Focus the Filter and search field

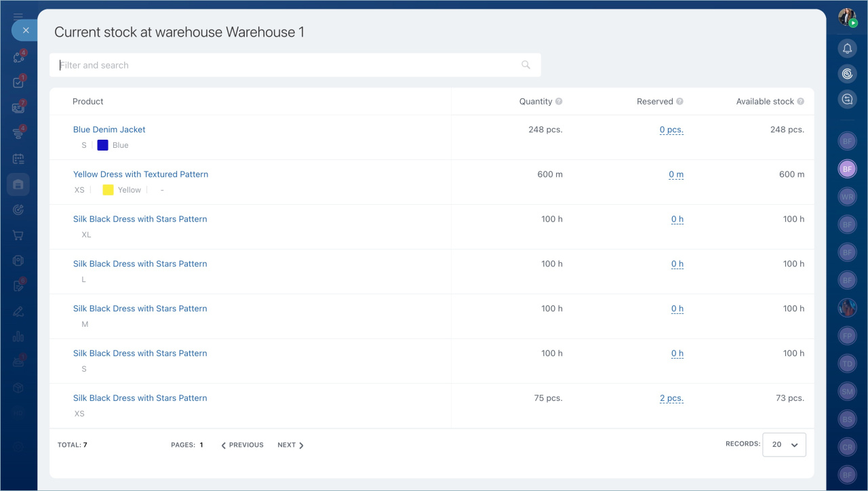(x=285, y=65)
